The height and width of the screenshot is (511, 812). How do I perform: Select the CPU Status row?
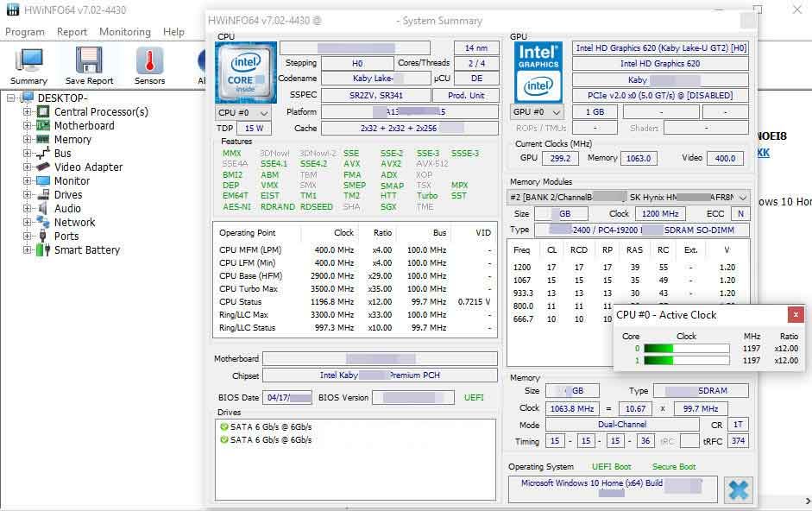coord(355,301)
